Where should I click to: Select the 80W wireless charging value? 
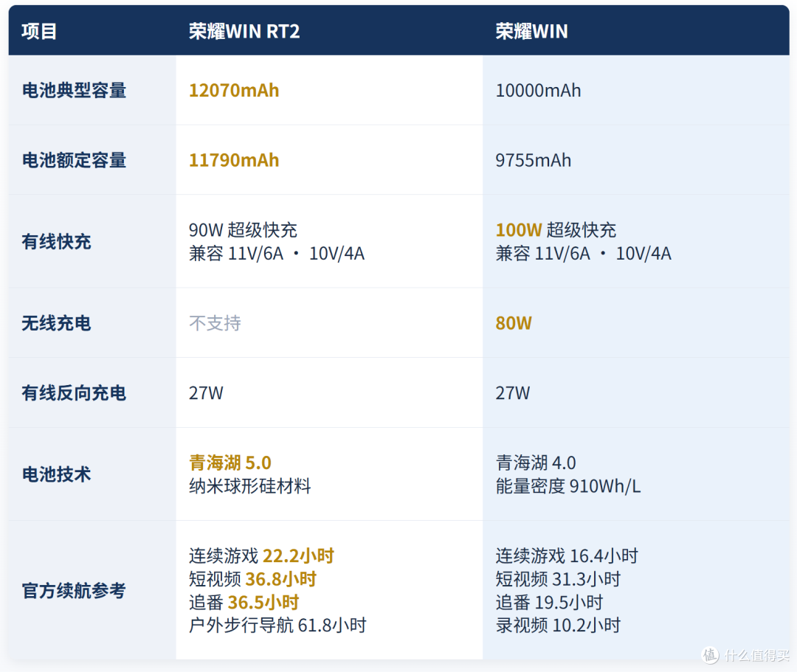tap(514, 323)
